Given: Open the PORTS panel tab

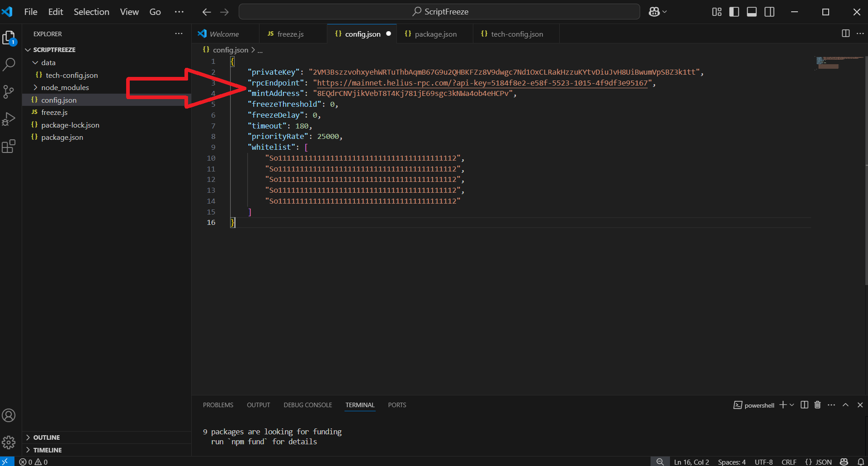Looking at the screenshot, I should 397,405.
